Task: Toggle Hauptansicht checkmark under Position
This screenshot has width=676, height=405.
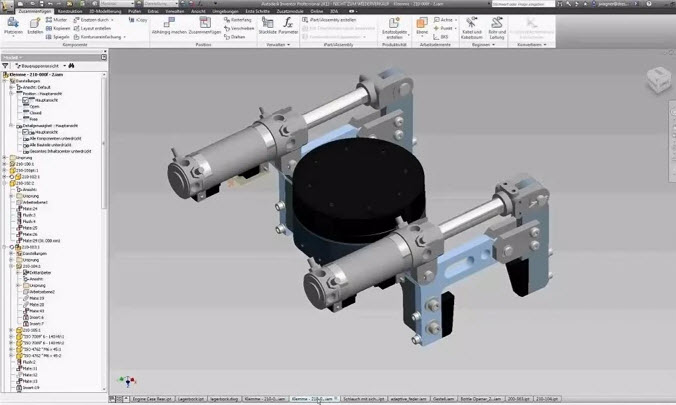Action: pyautogui.click(x=25, y=100)
